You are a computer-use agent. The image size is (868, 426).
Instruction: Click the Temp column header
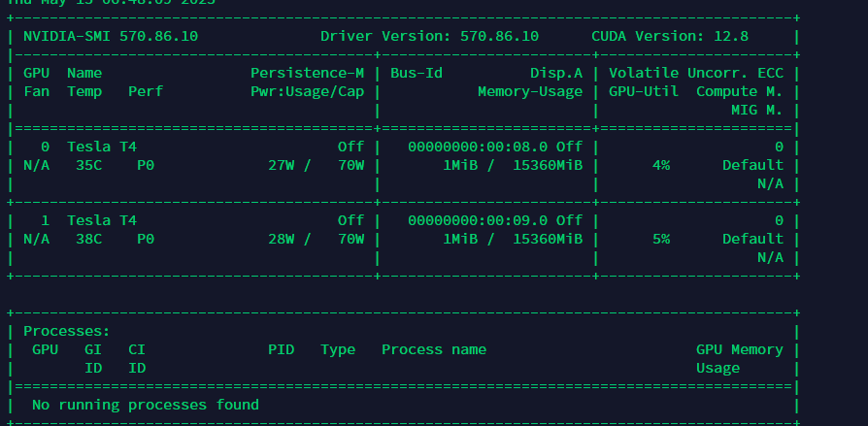(x=84, y=92)
